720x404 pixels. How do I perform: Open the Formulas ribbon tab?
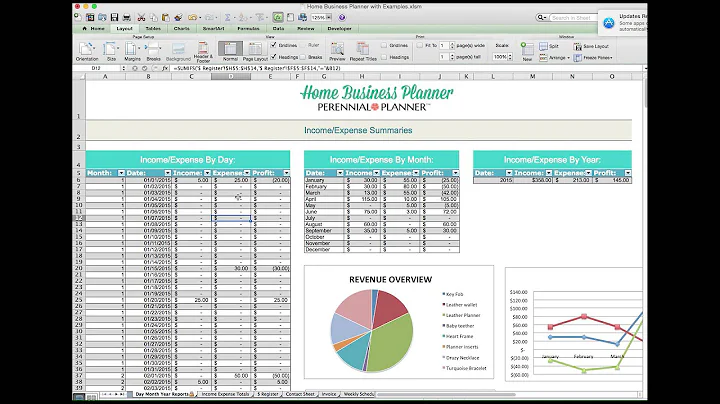coord(248,28)
